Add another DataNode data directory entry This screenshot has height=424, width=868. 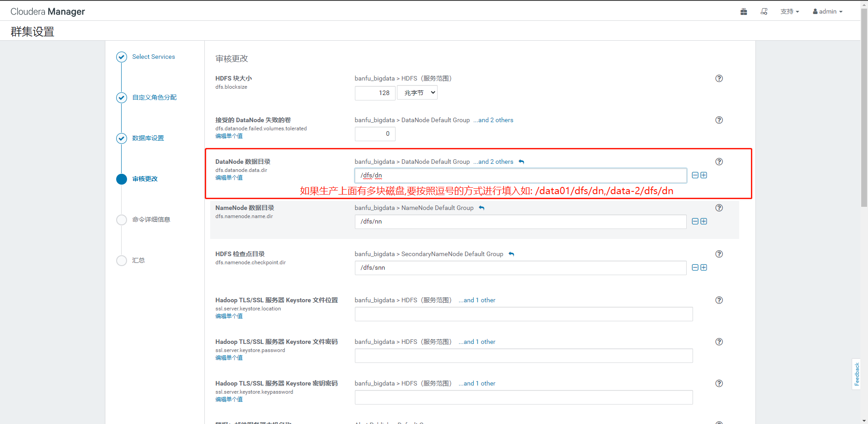pyautogui.click(x=704, y=175)
